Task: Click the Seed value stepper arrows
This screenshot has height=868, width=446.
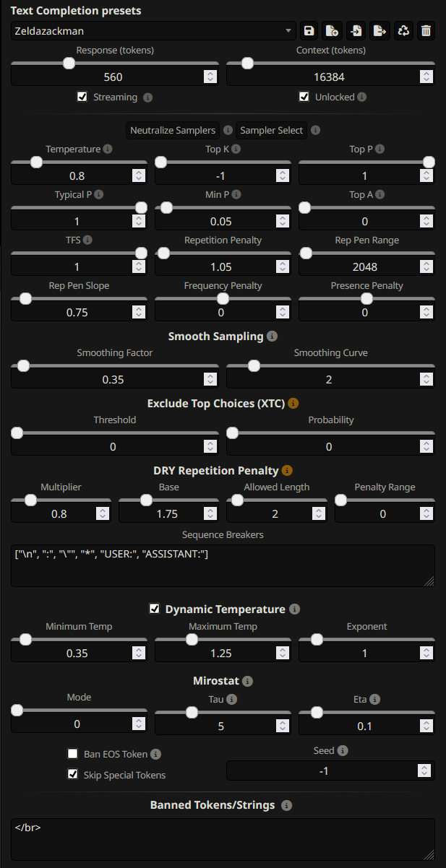Action: click(426, 771)
